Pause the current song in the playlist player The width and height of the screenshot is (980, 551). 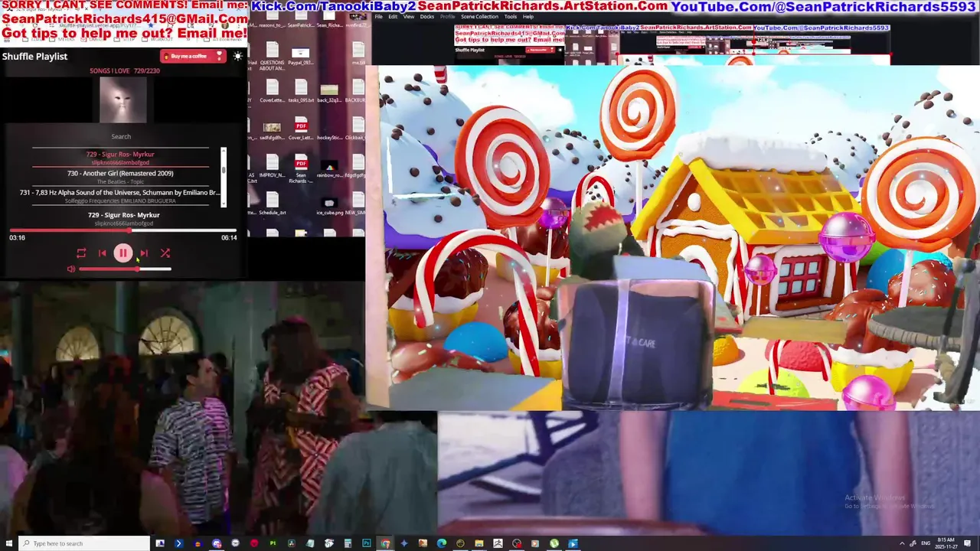(x=122, y=253)
